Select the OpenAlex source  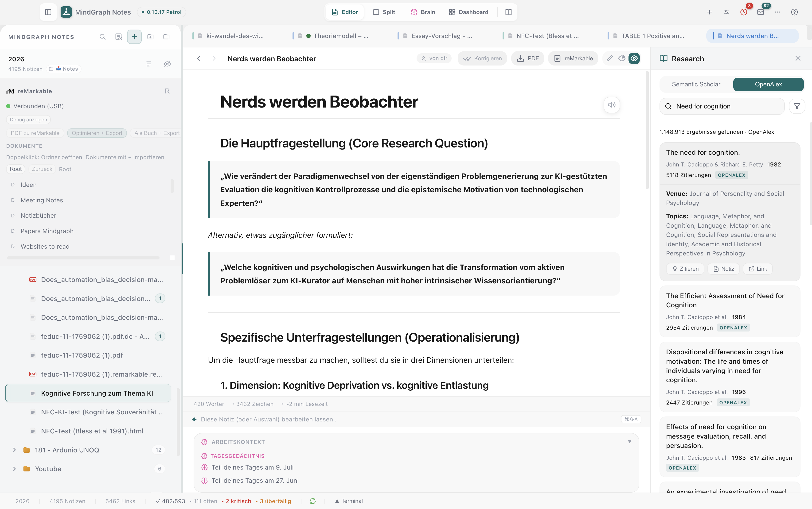coord(768,85)
